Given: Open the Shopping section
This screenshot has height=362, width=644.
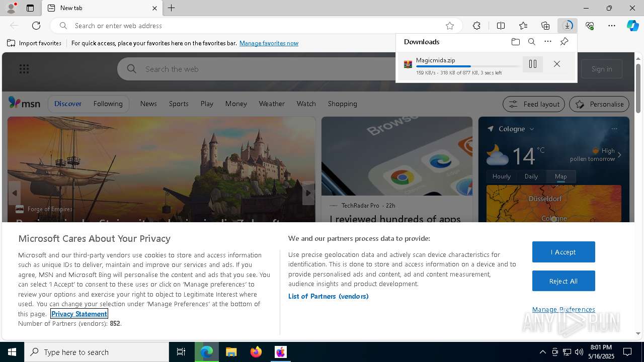Looking at the screenshot, I should pyautogui.click(x=342, y=104).
